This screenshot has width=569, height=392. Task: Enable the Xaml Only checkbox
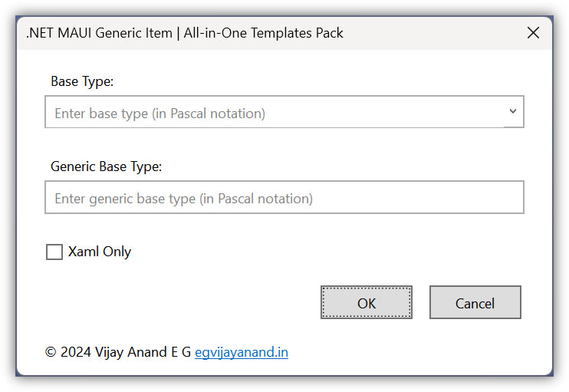(x=54, y=252)
